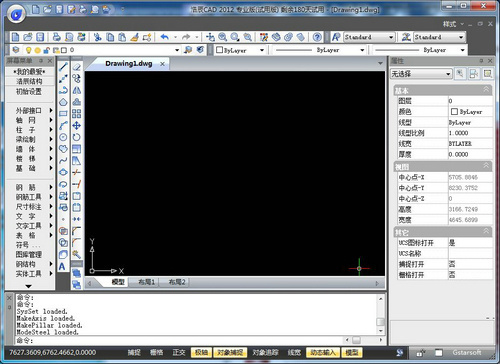This screenshot has width=500, height=364.
Task: Open the ByLayer linetype dropdown
Action: click(x=362, y=50)
